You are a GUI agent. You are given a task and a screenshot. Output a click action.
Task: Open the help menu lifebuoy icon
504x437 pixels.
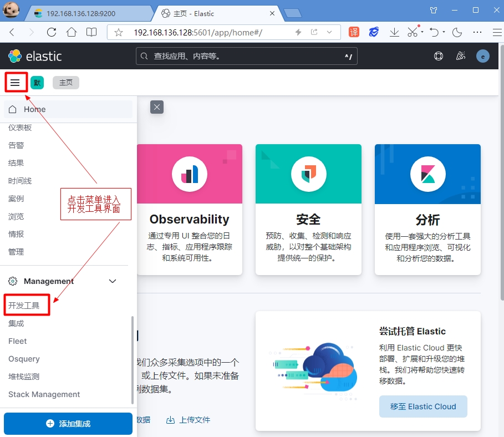(x=439, y=56)
